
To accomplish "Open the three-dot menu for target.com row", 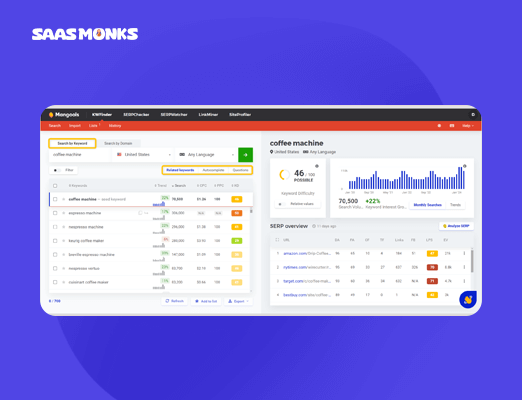I will pyautogui.click(x=464, y=281).
